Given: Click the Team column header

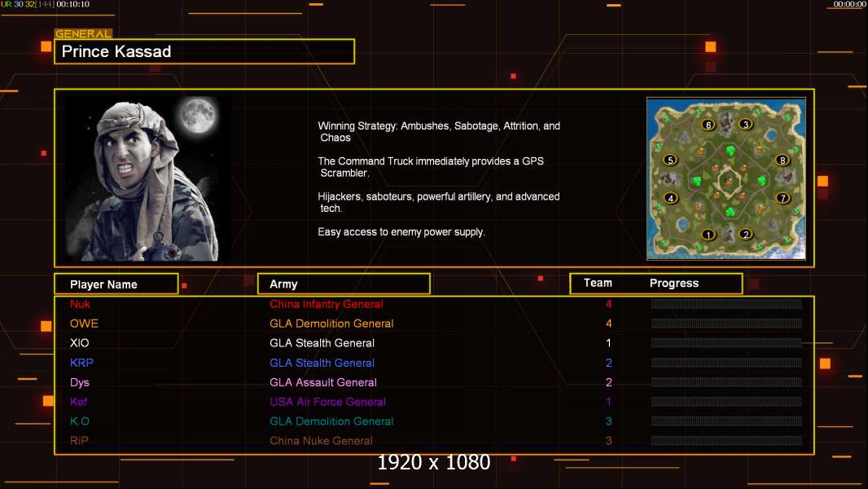Looking at the screenshot, I should (598, 283).
